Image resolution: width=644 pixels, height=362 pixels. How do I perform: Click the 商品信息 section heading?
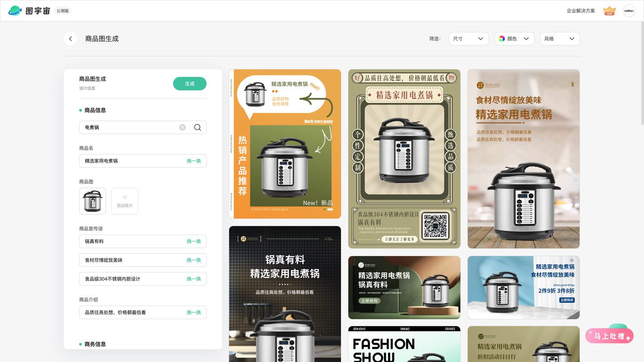coord(95,110)
